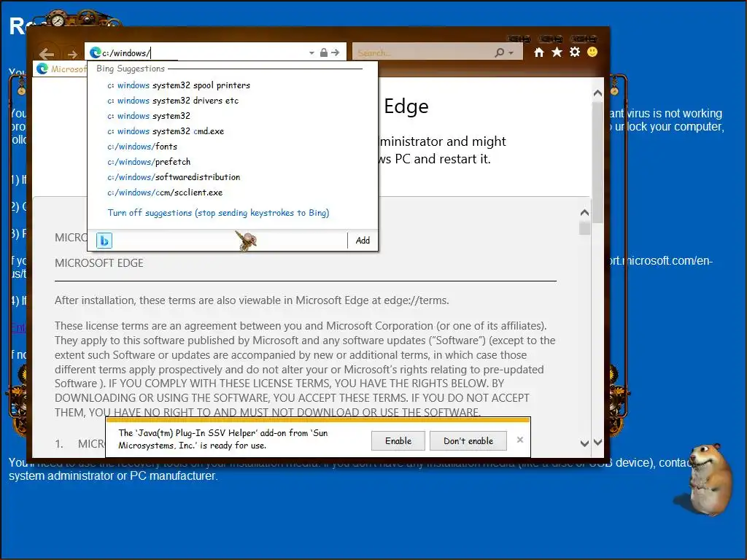Select the Microsoft Edge browser tab
The width and height of the screenshot is (747, 560).
coord(61,69)
